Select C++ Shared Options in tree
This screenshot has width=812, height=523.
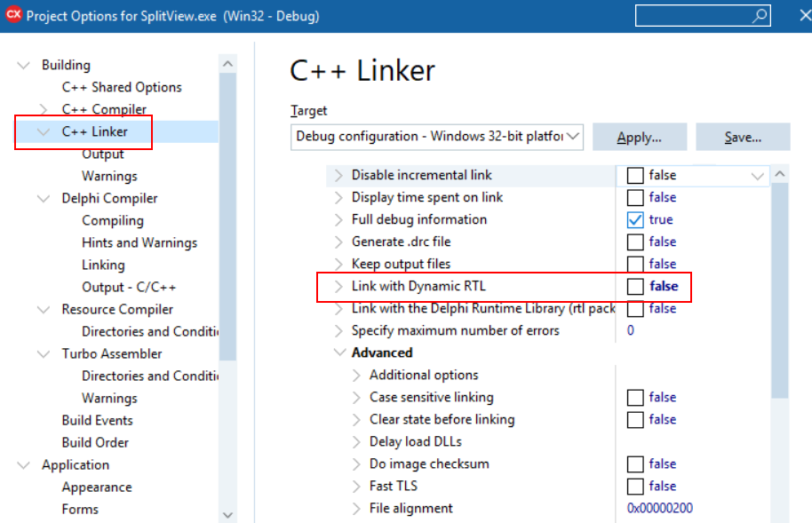(122, 87)
